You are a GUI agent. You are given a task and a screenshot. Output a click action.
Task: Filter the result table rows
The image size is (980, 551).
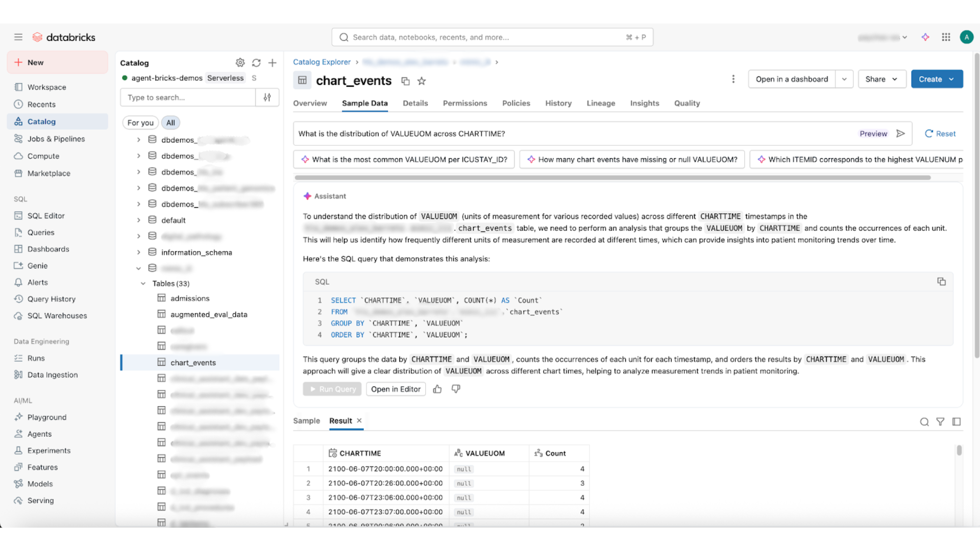[x=941, y=422]
